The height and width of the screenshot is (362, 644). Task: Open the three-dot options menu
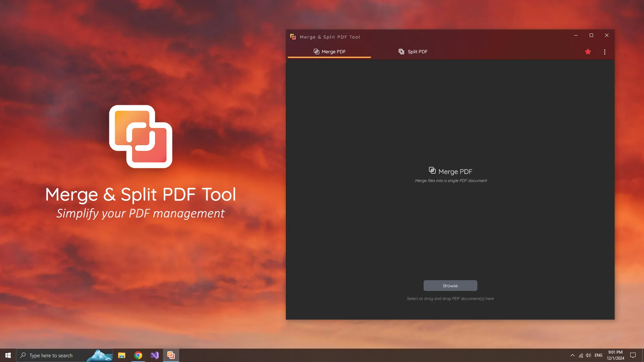click(x=605, y=52)
